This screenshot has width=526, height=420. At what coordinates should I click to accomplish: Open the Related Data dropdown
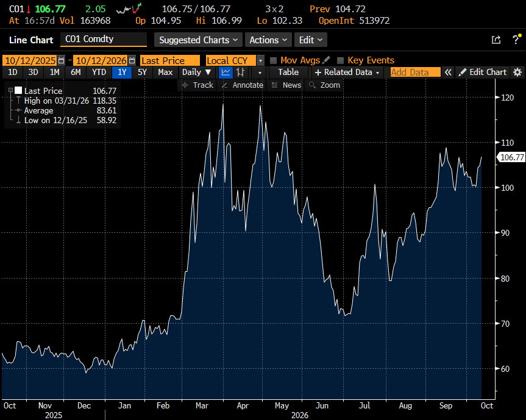[347, 72]
